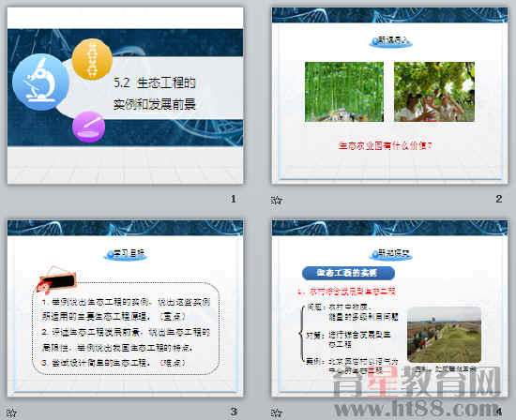
Task: Click the orange DNA helix circle icon
Action: [92, 59]
